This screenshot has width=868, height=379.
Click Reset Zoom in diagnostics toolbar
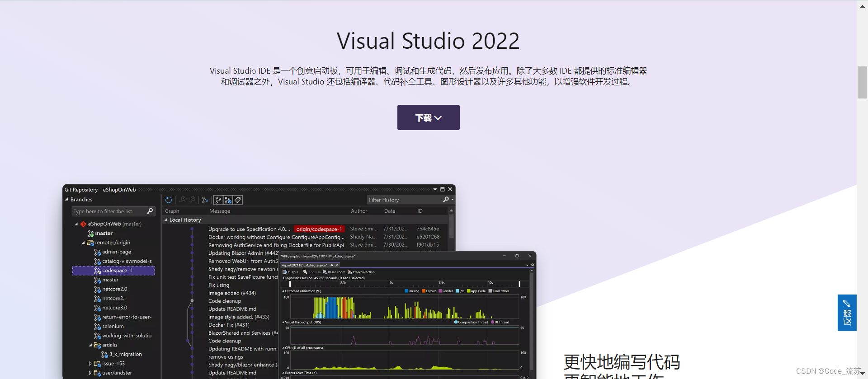point(334,272)
